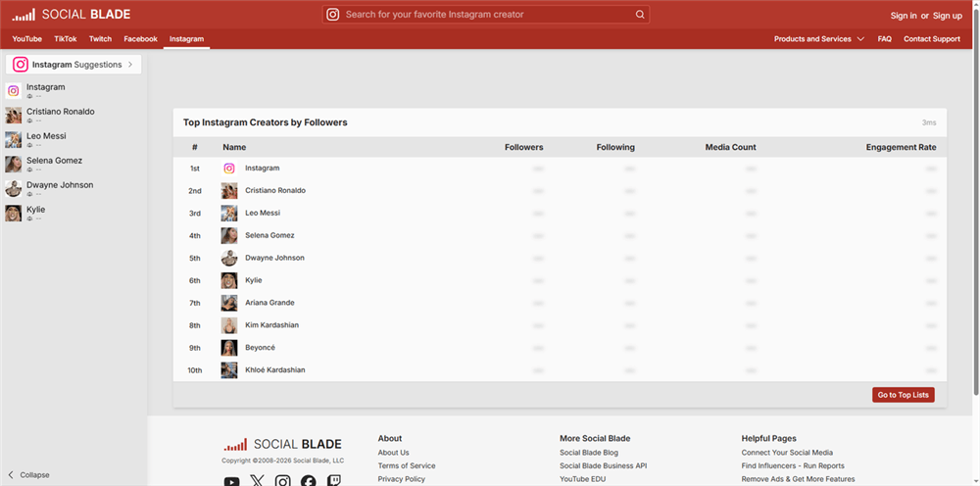Click the Sign in link
The height and width of the screenshot is (486, 980).
pos(904,16)
